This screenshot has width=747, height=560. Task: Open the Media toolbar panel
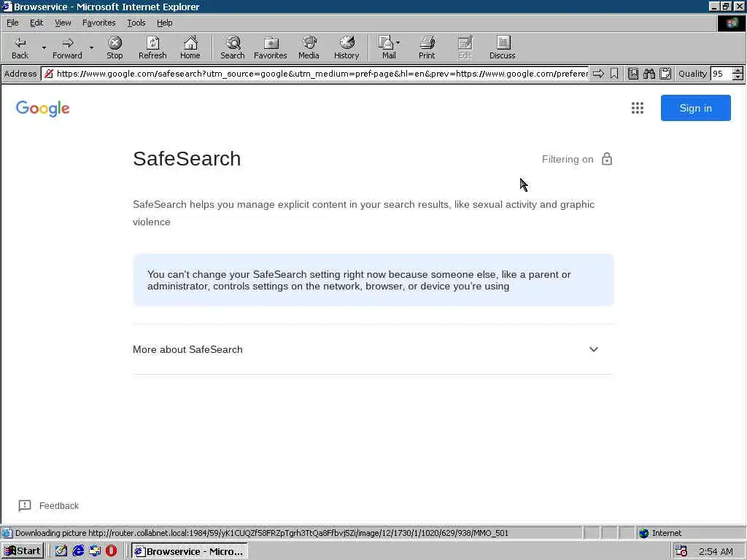pyautogui.click(x=309, y=47)
